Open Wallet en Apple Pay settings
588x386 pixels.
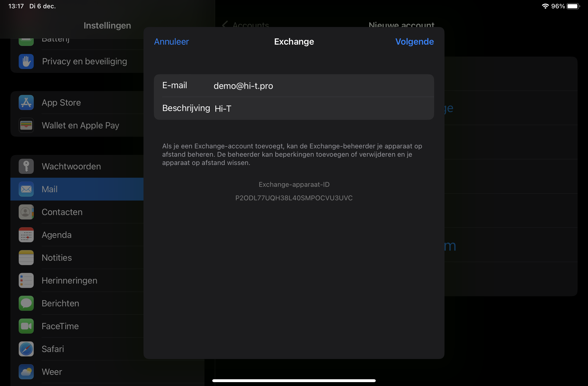77,125
